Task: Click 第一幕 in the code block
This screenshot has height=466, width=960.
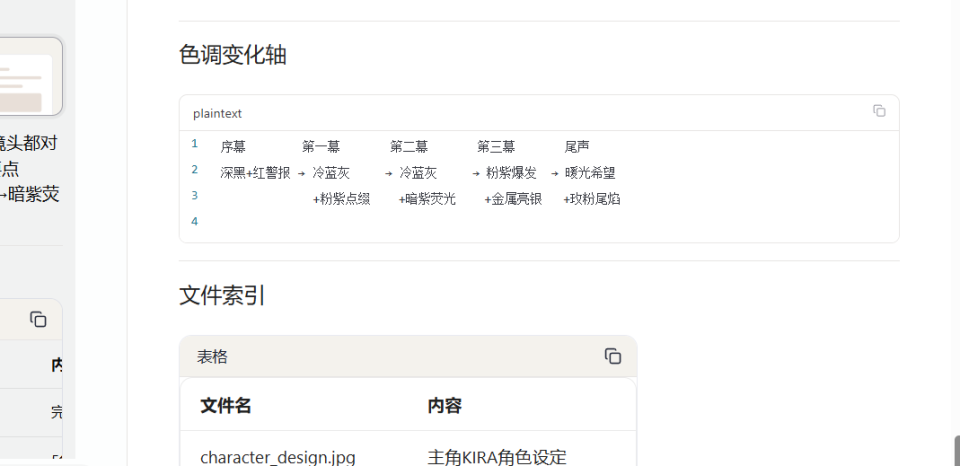Action: coord(321,147)
